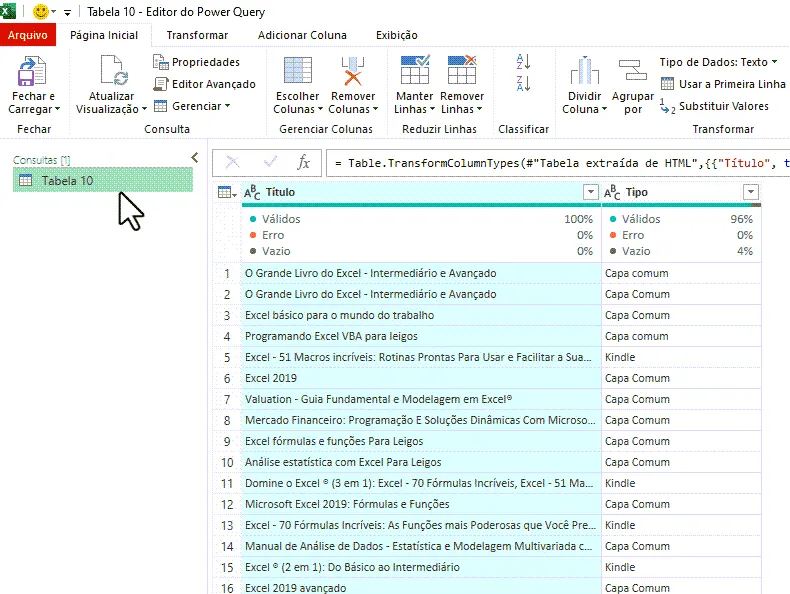
Task: Click the fx formula icon
Action: (x=303, y=162)
